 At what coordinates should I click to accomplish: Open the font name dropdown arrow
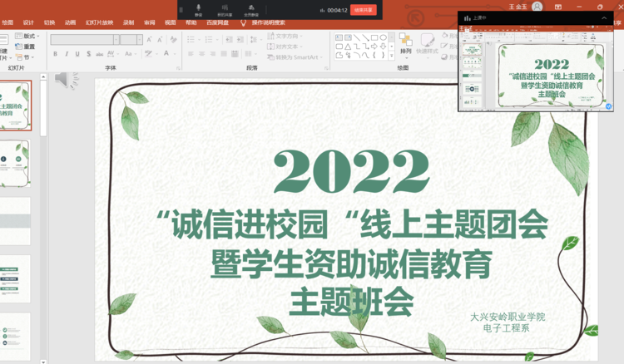(x=116, y=39)
